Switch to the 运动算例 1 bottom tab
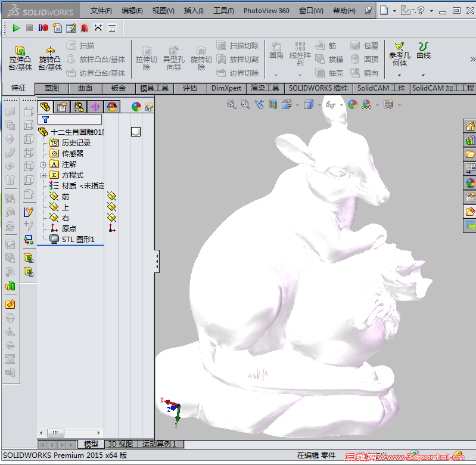Viewport: 476px width, 465px height. [x=160, y=444]
